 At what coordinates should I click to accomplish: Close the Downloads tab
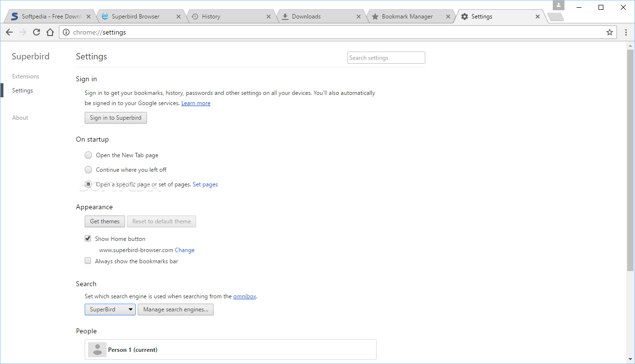[359, 17]
